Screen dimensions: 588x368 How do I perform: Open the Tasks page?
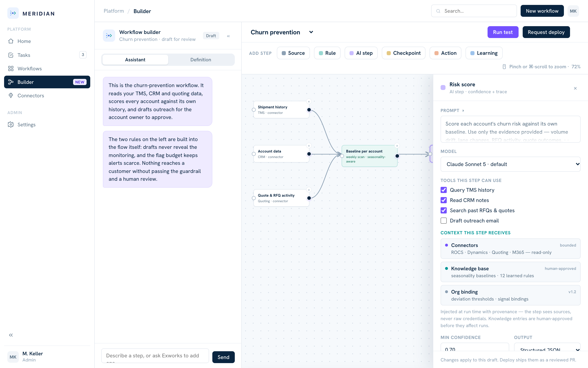point(47,55)
